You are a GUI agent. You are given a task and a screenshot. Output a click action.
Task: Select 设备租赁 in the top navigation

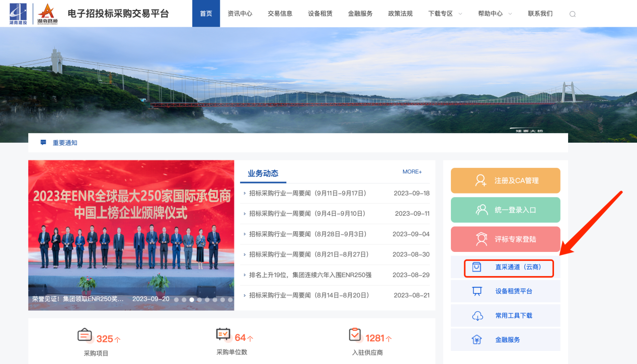pos(320,14)
